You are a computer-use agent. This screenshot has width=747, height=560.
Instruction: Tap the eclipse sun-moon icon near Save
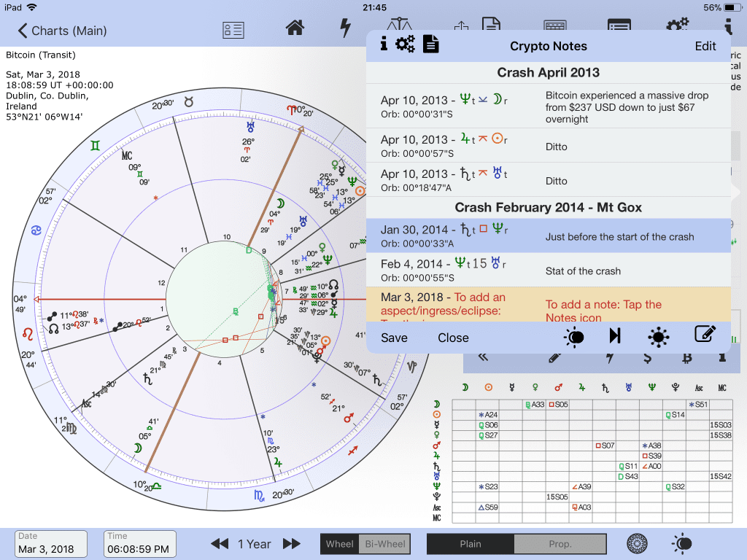[x=573, y=337]
